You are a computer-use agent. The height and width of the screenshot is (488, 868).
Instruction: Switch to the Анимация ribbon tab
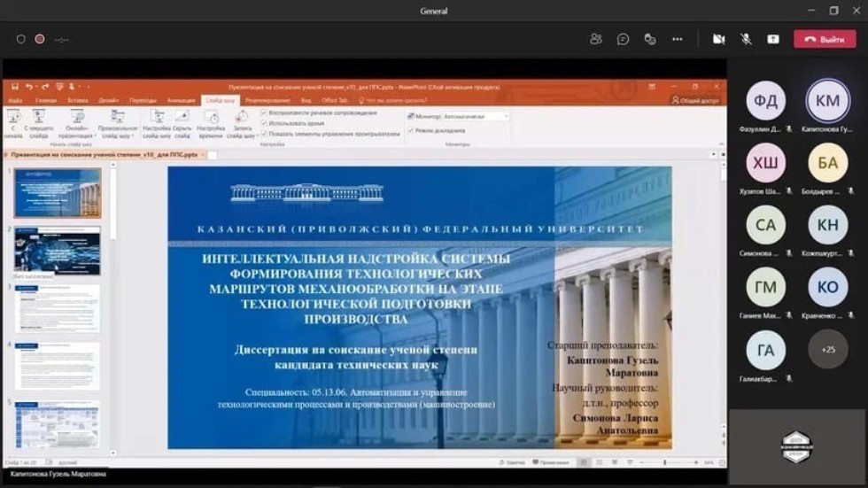[181, 100]
